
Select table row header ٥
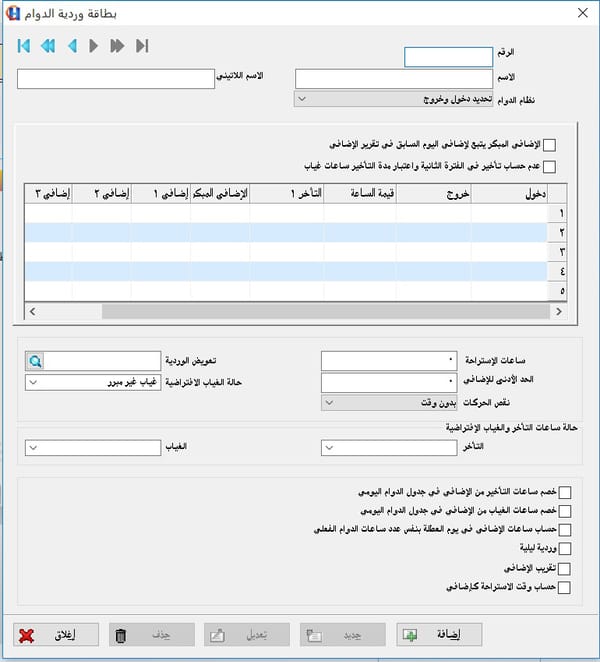coord(557,290)
